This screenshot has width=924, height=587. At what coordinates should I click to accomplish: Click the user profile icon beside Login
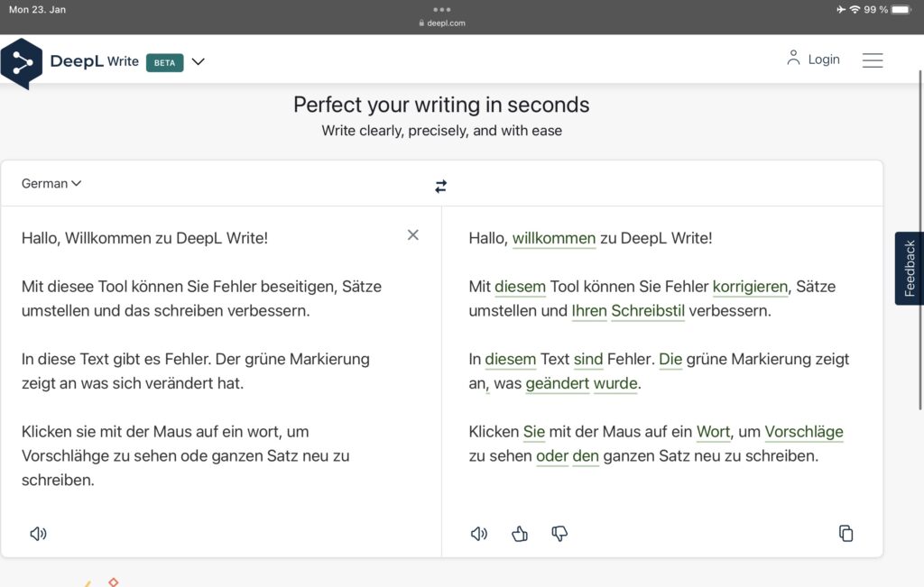(x=793, y=58)
